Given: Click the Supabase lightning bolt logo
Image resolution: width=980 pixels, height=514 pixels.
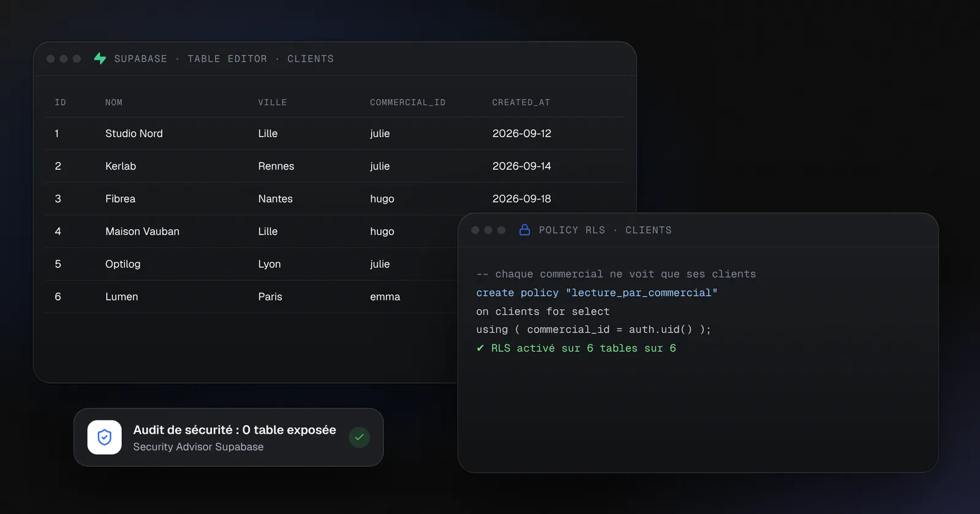Looking at the screenshot, I should pos(100,59).
